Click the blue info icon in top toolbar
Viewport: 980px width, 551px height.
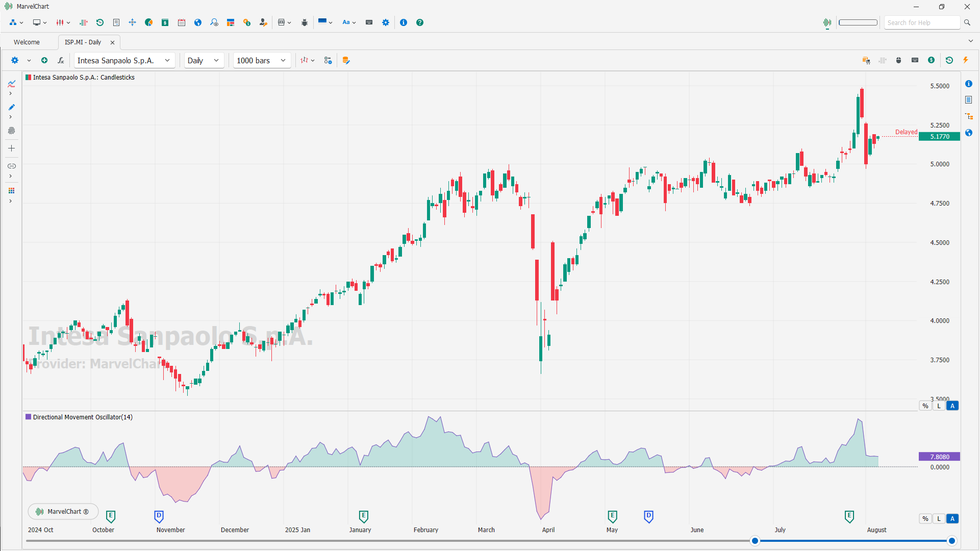(x=404, y=22)
